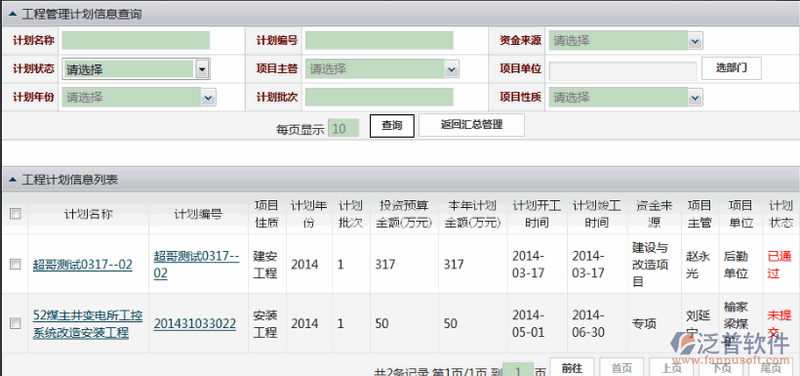Check the 52煤主井变电所 row checkbox
Image resolution: width=800 pixels, height=376 pixels.
pyautogui.click(x=15, y=323)
